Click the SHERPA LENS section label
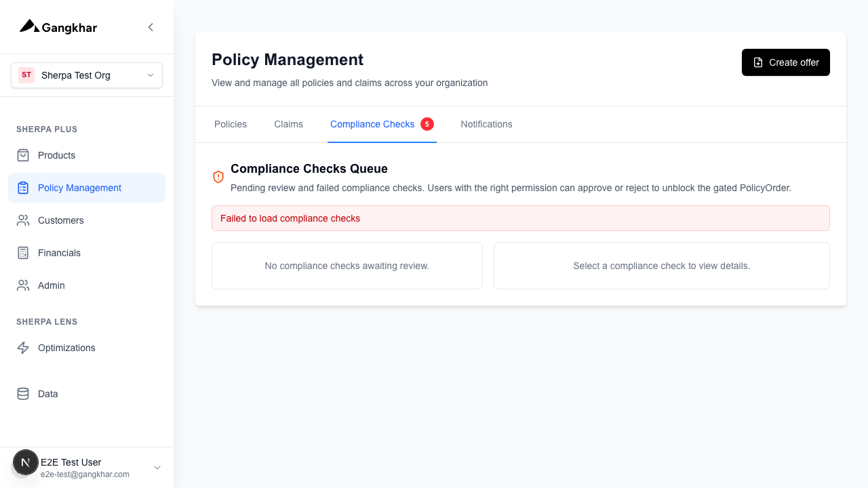868x488 pixels. [47, 322]
